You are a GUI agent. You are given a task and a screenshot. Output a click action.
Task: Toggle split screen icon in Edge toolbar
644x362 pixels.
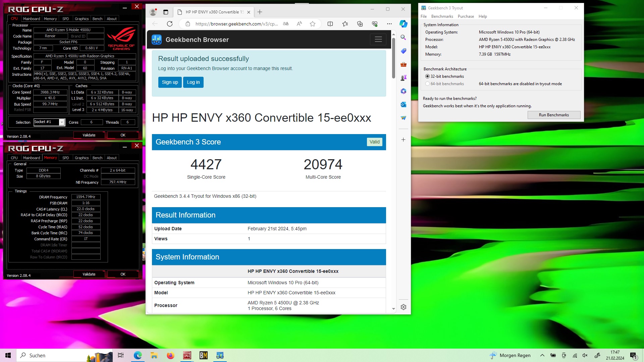(330, 24)
